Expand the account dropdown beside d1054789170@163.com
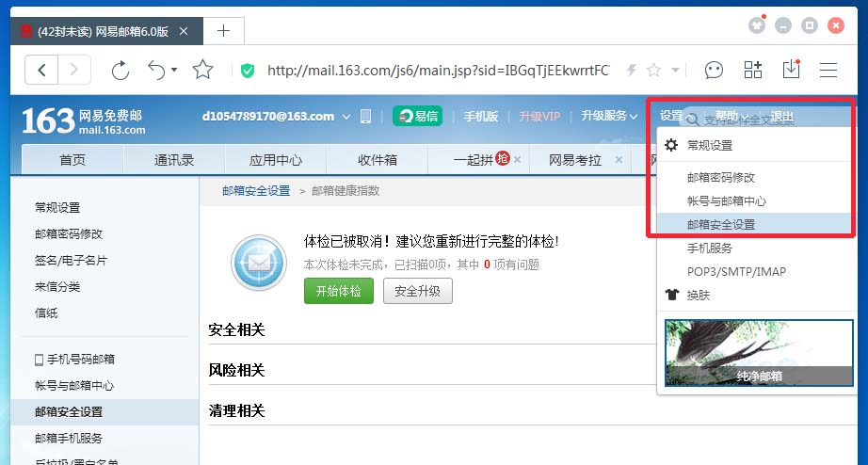 [x=346, y=117]
